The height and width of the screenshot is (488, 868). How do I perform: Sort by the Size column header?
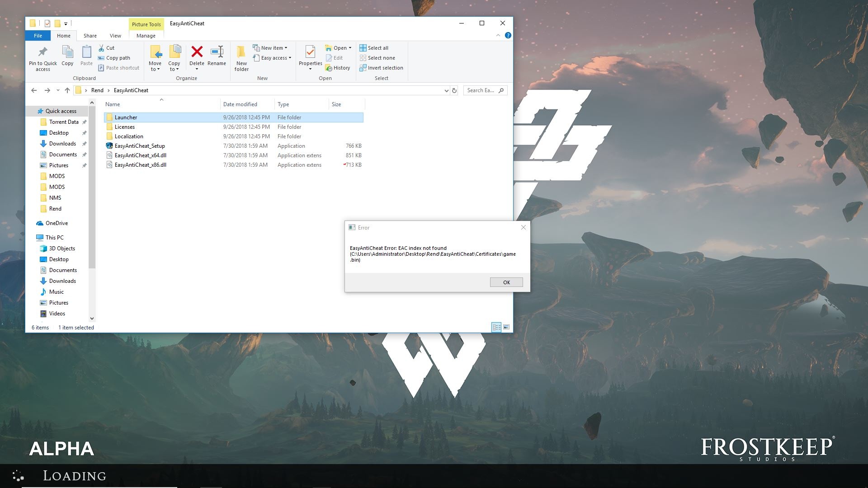point(346,104)
